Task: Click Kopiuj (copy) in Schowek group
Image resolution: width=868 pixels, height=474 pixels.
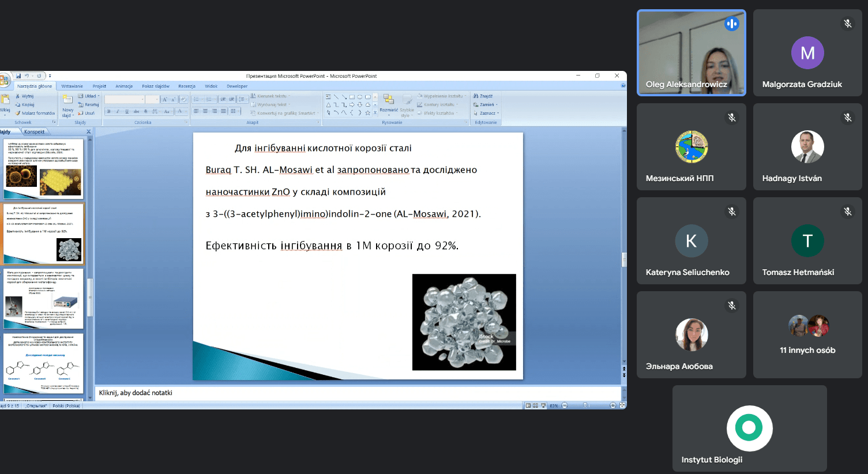Action: click(25, 104)
